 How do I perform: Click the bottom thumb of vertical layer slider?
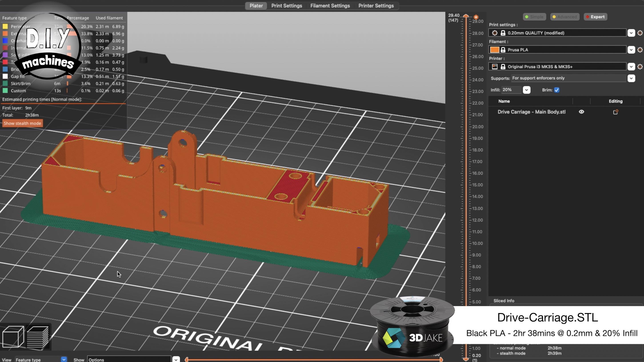466,360
